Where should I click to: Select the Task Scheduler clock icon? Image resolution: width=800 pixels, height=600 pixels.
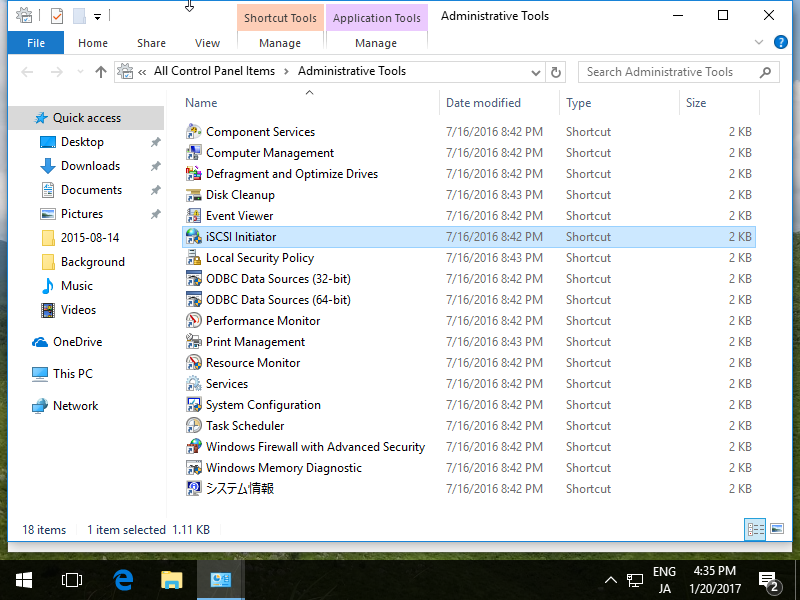click(193, 426)
